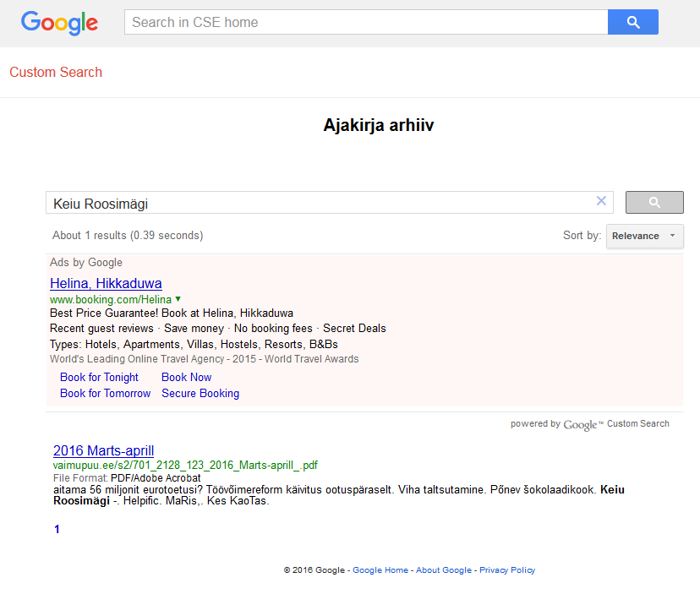Click the www.booking.com/Helina URL
This screenshot has height=594, width=700.
111,299
